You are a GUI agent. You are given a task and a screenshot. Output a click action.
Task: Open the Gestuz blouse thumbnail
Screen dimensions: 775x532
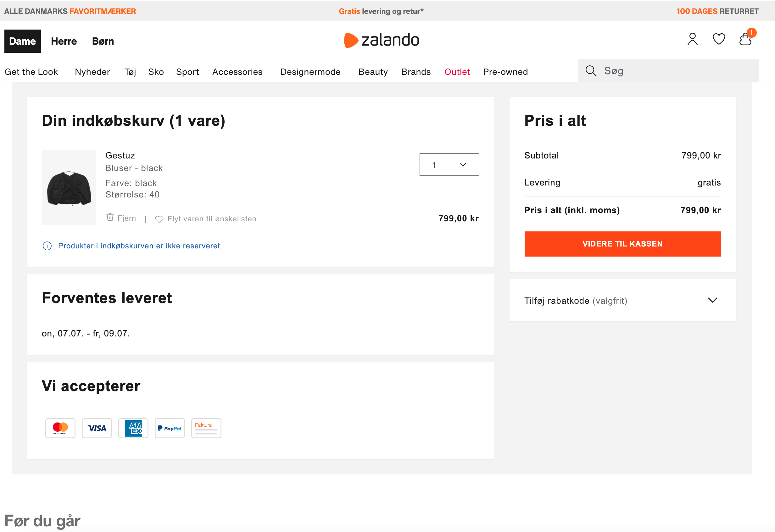click(69, 187)
